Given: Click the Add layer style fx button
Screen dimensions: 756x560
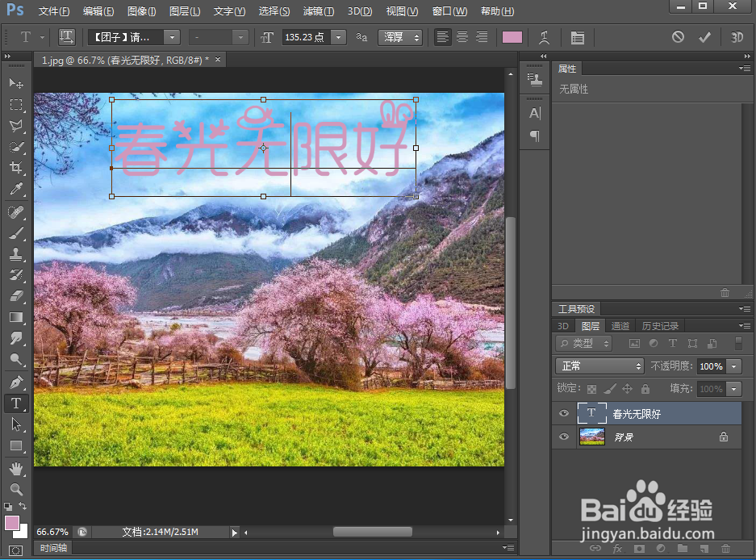Looking at the screenshot, I should (617, 549).
